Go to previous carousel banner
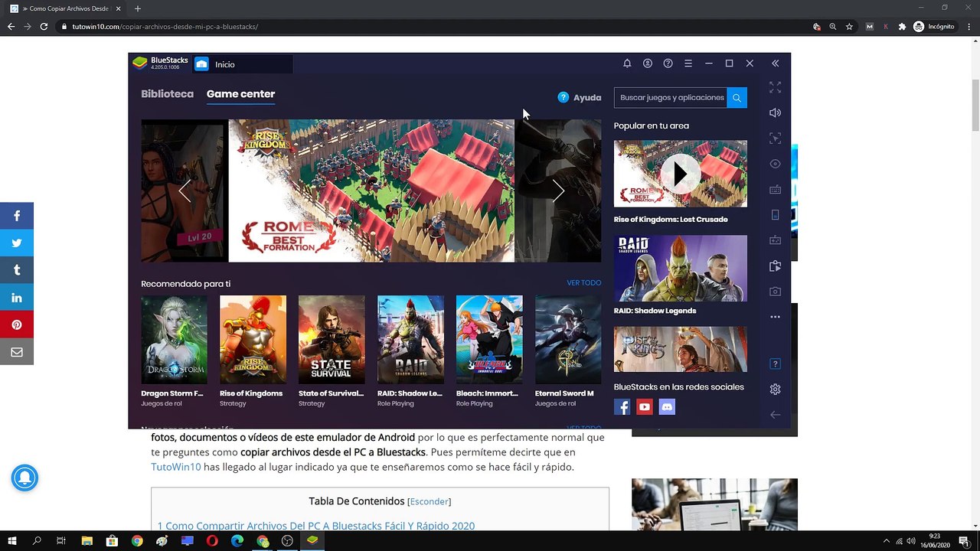Image resolution: width=980 pixels, height=551 pixels. tap(185, 191)
